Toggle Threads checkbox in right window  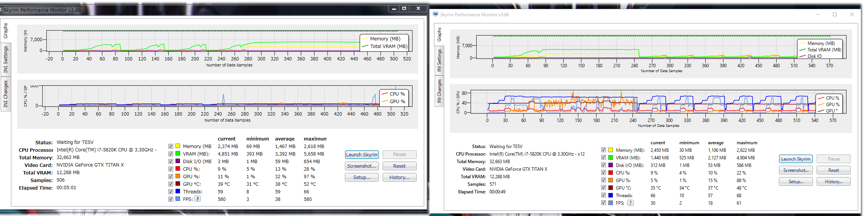(603, 195)
